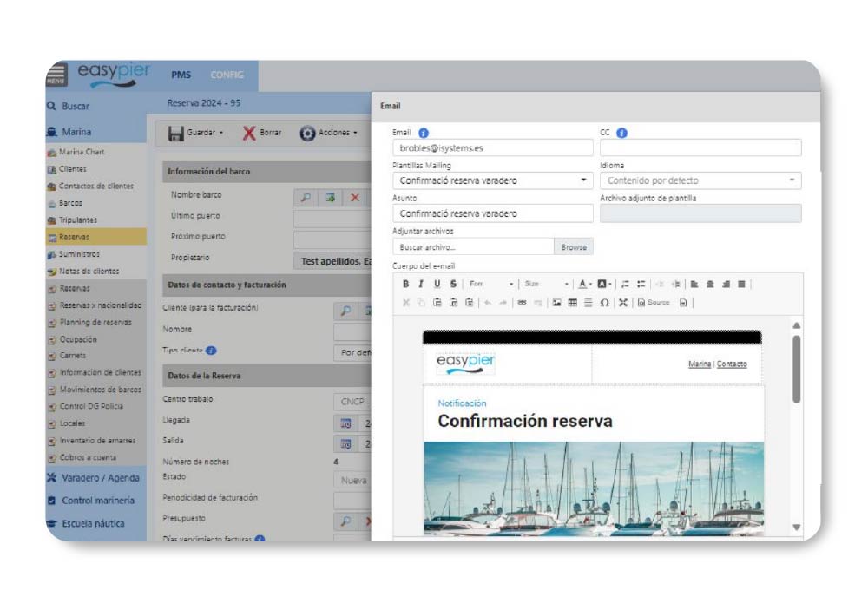Insert a special character with the omega icon
This screenshot has width=868, height=603.
pyautogui.click(x=603, y=302)
